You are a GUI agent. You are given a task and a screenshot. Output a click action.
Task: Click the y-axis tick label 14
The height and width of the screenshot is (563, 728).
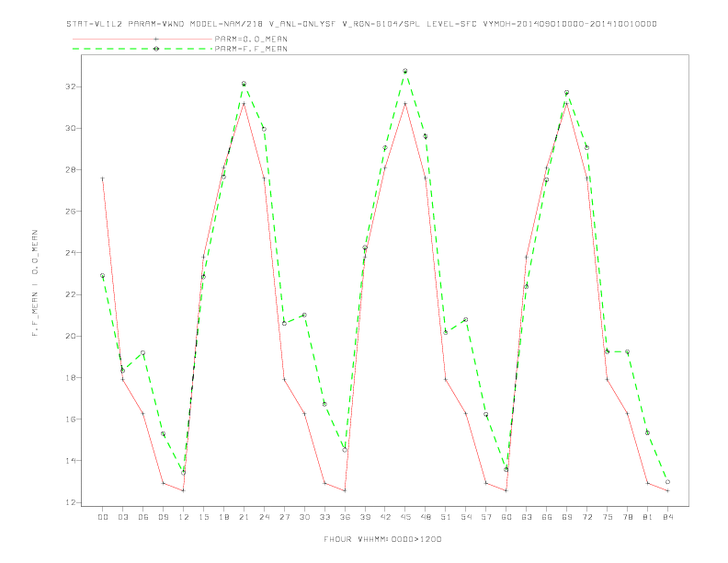[x=70, y=461]
